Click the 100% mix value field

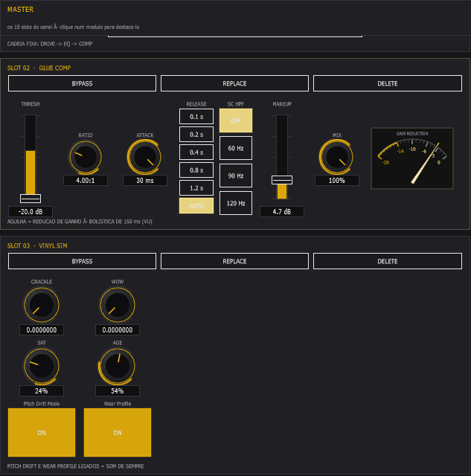click(337, 180)
